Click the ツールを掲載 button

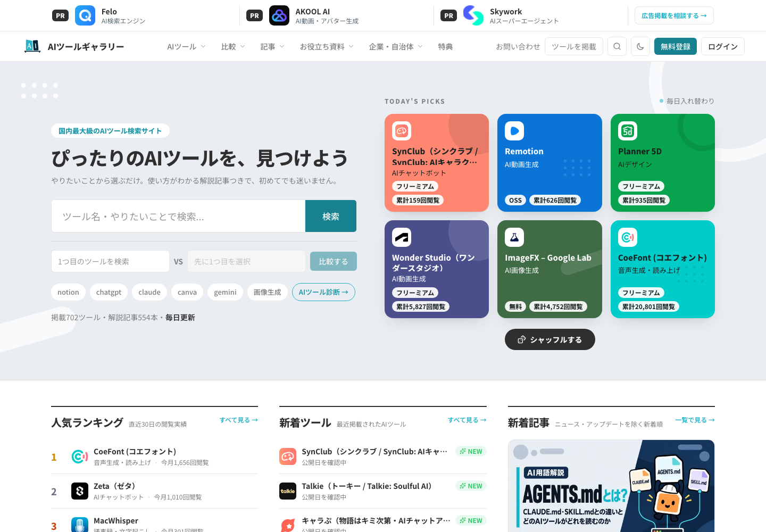pos(574,46)
